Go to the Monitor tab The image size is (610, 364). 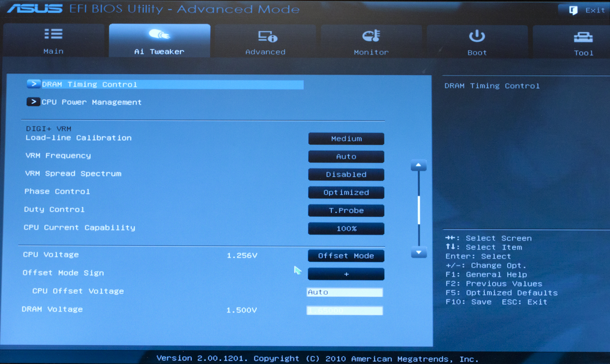pyautogui.click(x=371, y=42)
